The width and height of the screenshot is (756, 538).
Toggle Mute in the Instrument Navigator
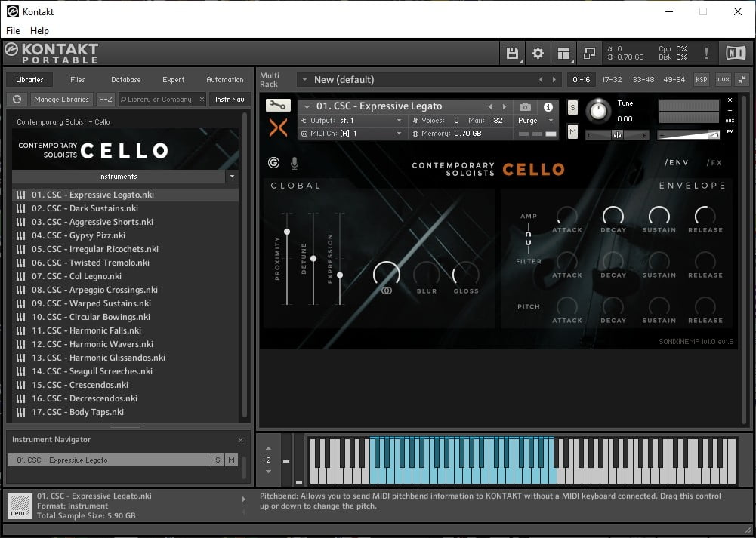click(x=231, y=460)
